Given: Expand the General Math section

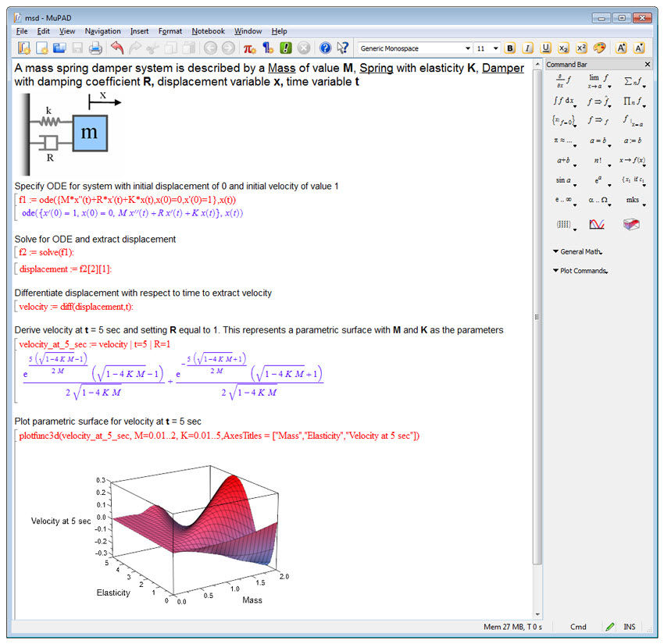Looking at the screenshot, I should [578, 251].
